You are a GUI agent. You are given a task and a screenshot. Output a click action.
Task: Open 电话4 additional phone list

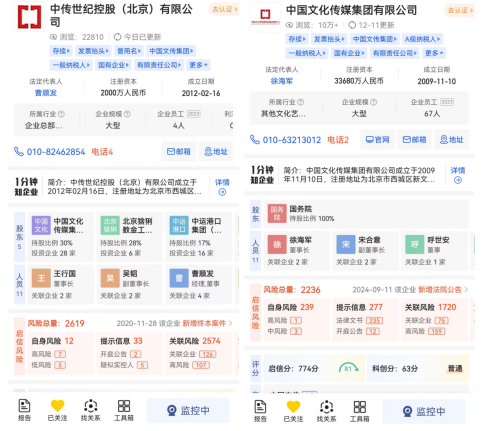pyautogui.click(x=102, y=152)
